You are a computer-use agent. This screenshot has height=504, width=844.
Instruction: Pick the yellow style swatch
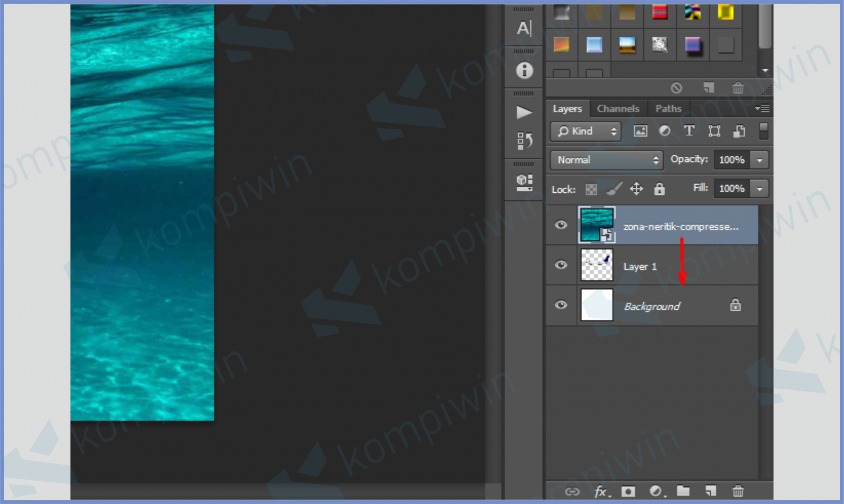point(725,12)
